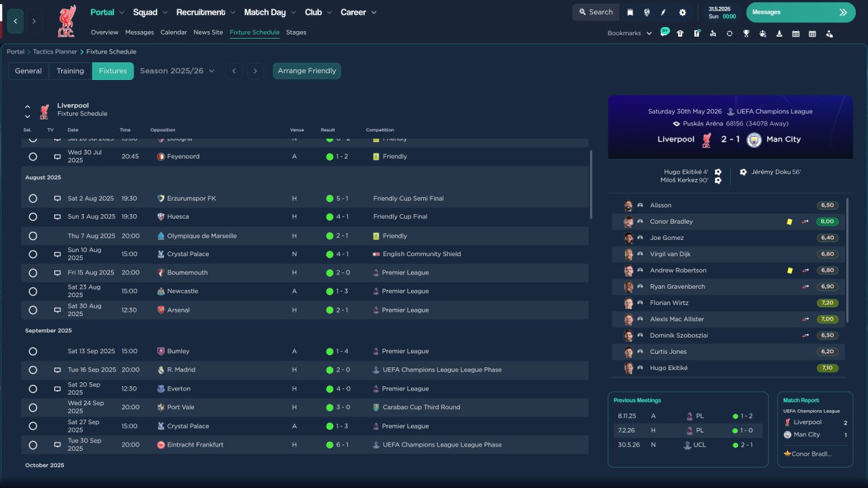Open the Calendar sub-tab
The height and width of the screenshot is (488, 868).
click(x=174, y=33)
